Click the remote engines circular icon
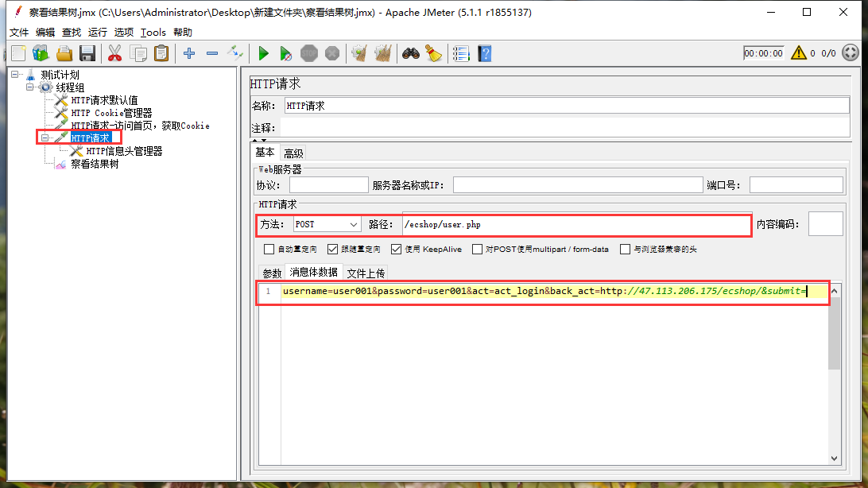The image size is (868, 488). pyautogui.click(x=851, y=53)
